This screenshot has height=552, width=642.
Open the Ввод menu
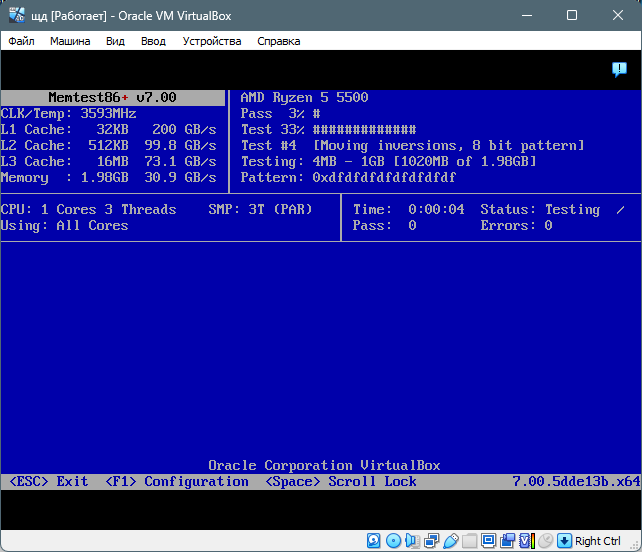click(153, 41)
